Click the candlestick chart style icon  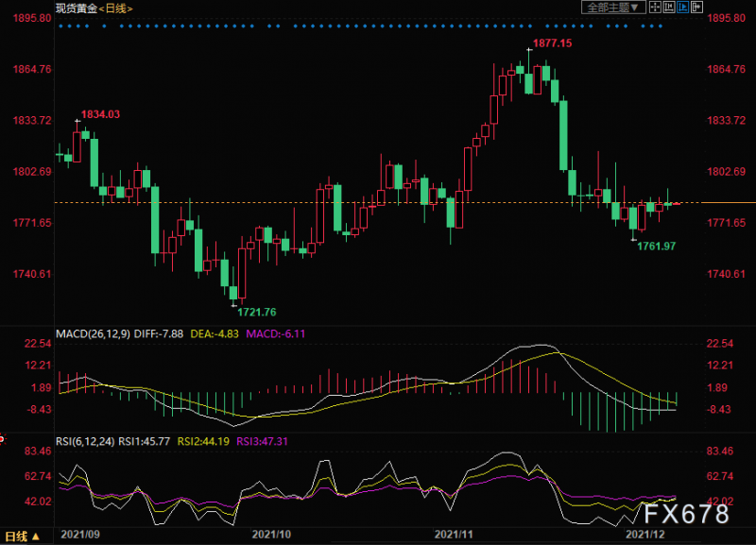[669, 8]
